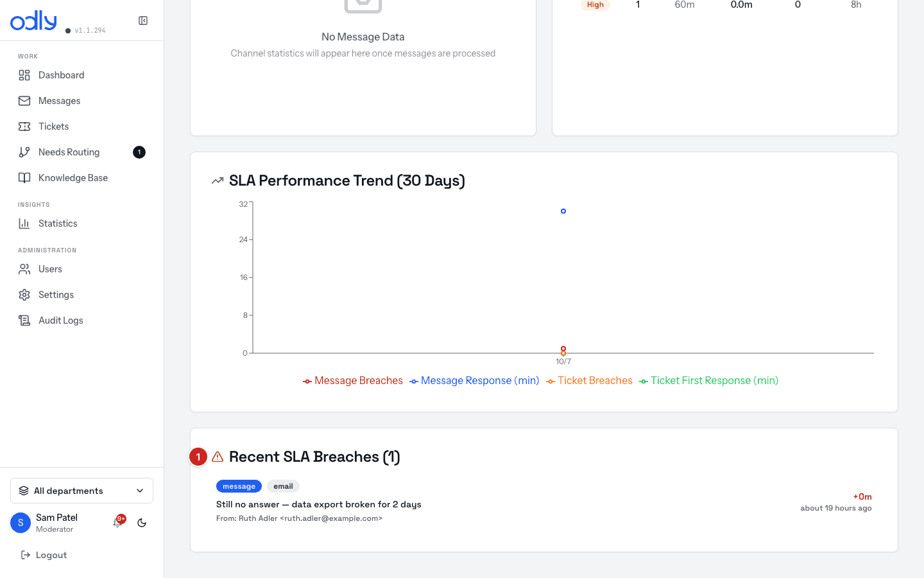The width and height of the screenshot is (924, 578).
Task: Open Audit Logs page
Action: tap(81, 320)
